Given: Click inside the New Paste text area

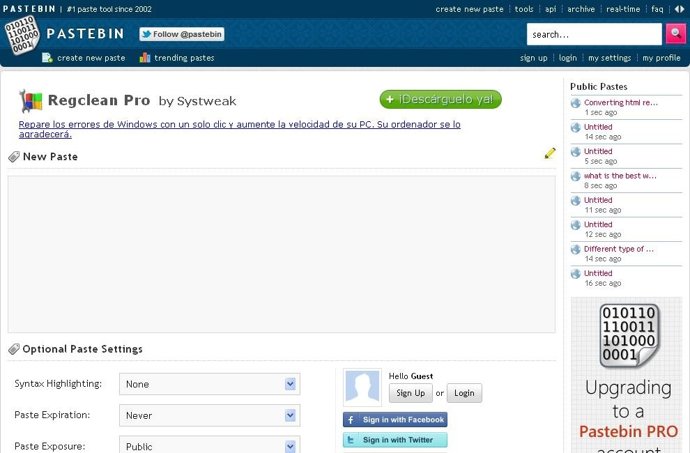Looking at the screenshot, I should coord(282,254).
